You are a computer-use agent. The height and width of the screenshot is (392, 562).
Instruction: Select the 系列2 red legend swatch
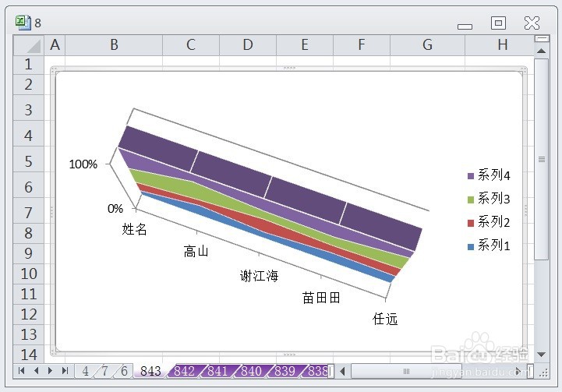pos(471,223)
